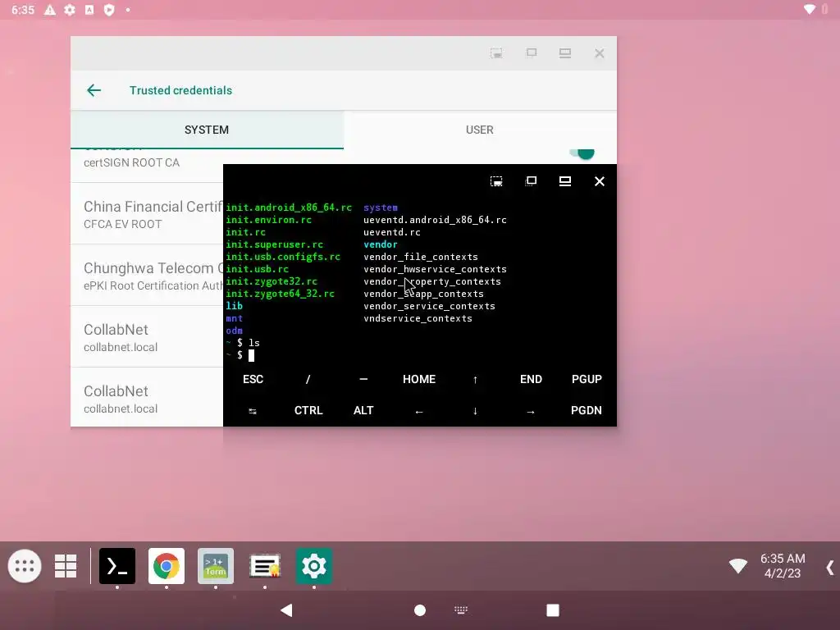The width and height of the screenshot is (840, 630).
Task: Click vendor_file_contexts in terminal output
Action: tap(421, 257)
